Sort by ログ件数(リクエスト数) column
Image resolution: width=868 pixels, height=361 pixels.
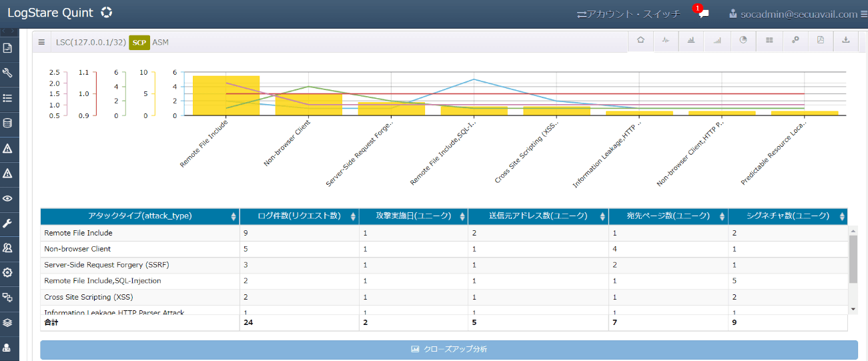tap(299, 216)
